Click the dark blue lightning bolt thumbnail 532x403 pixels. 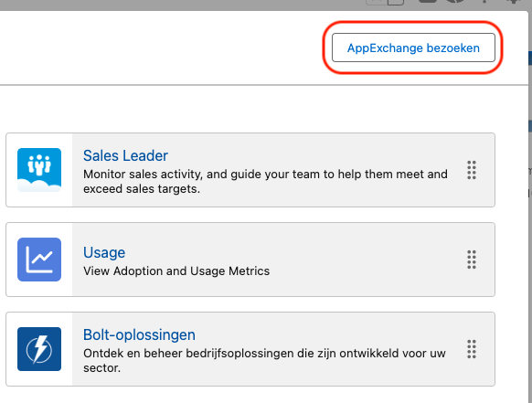point(39,349)
